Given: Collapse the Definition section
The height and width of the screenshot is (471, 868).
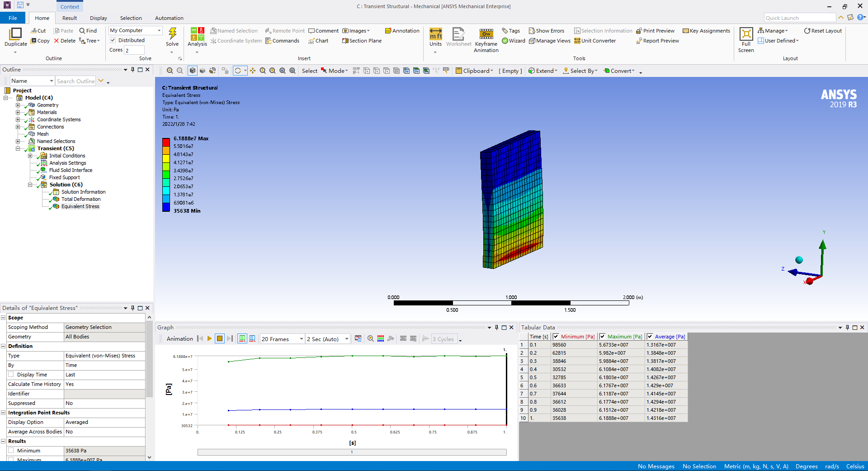Looking at the screenshot, I should click(x=3, y=346).
